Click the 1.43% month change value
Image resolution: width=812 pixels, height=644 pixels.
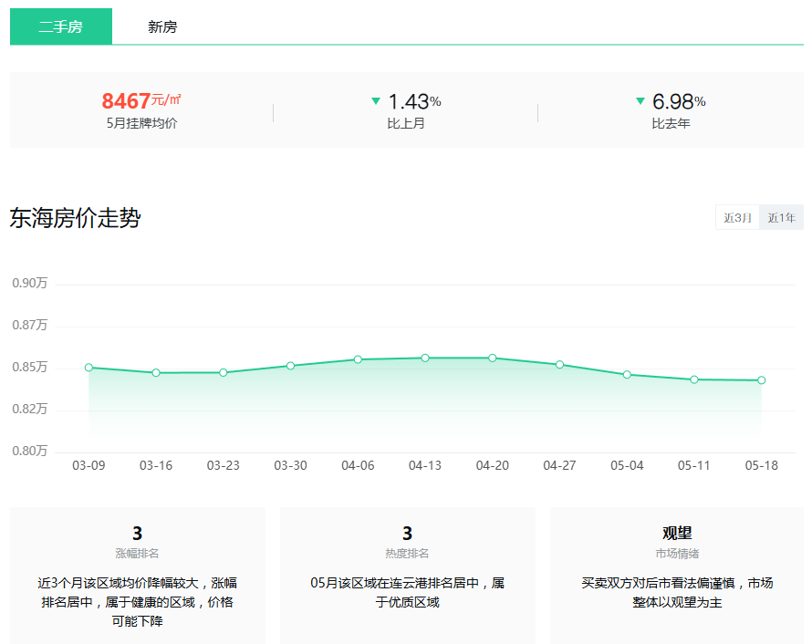(415, 101)
